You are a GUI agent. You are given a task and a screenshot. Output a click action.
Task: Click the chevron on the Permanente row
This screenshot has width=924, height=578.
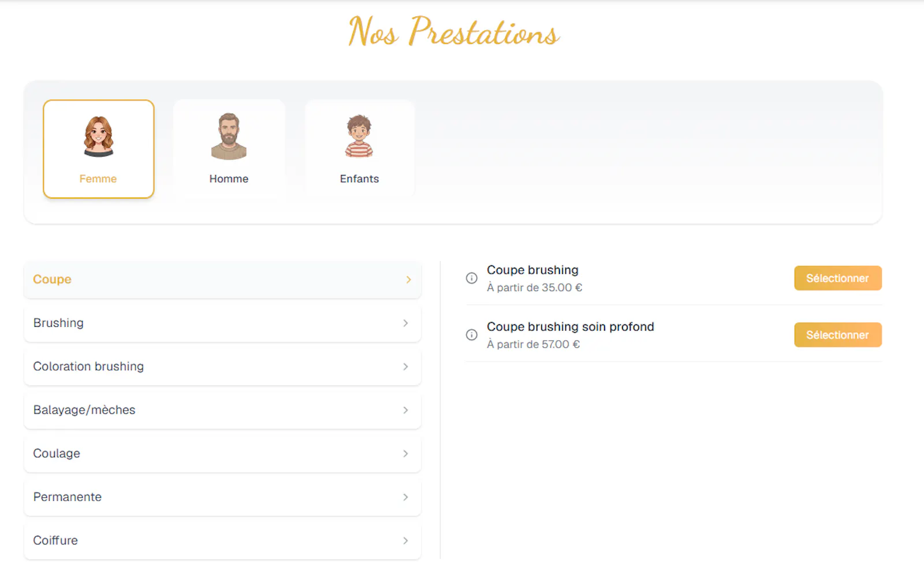pos(405,497)
